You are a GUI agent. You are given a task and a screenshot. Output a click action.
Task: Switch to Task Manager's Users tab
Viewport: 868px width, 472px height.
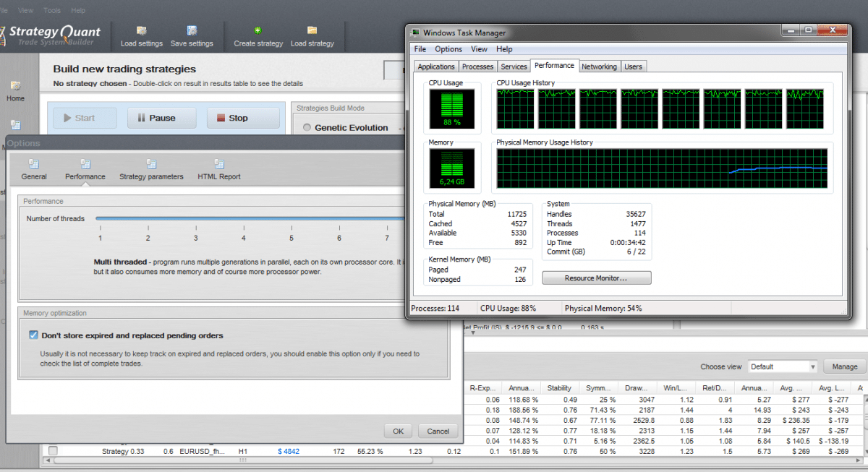pos(633,66)
